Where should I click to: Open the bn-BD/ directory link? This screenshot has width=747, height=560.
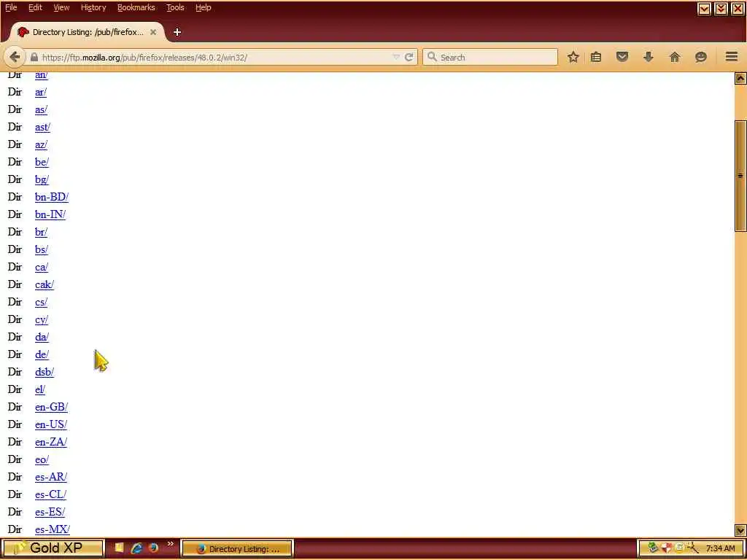(x=52, y=197)
